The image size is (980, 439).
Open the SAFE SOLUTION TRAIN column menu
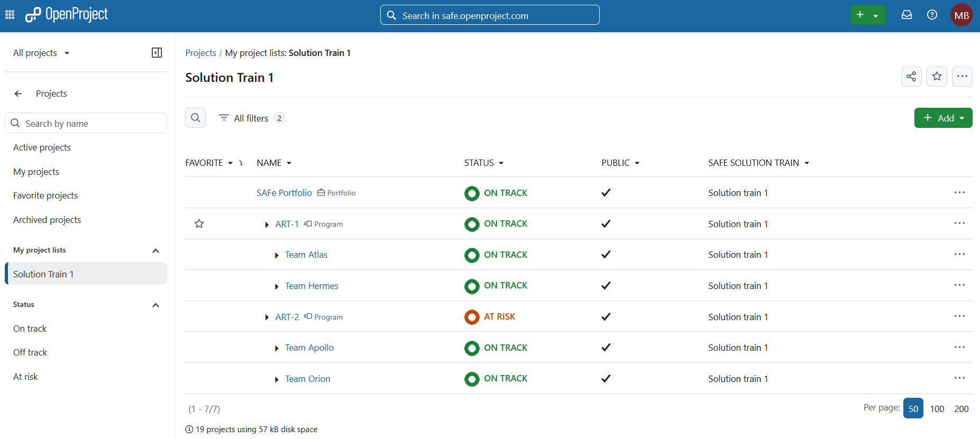pos(759,163)
